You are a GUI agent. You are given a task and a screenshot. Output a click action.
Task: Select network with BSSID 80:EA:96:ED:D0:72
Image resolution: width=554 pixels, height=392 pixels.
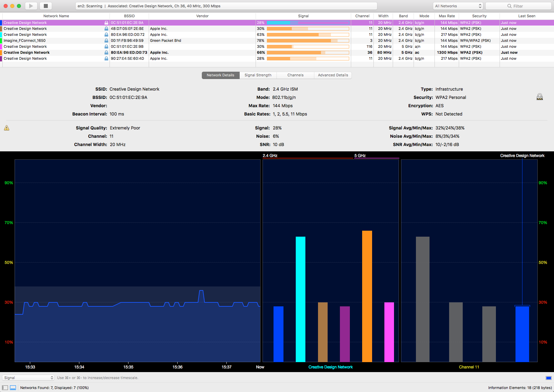[277, 35]
